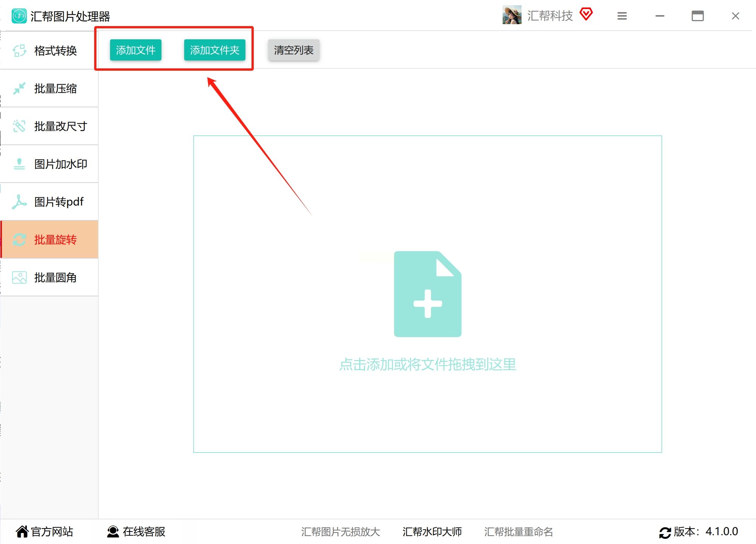
Task: Switch to 图片加水印 tab
Action: pyautogui.click(x=61, y=164)
